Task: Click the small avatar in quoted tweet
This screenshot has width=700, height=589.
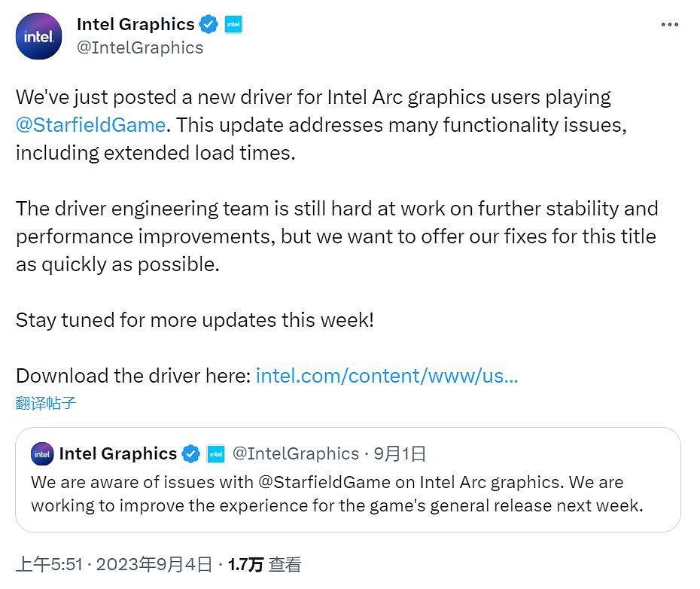Action: pyautogui.click(x=42, y=453)
